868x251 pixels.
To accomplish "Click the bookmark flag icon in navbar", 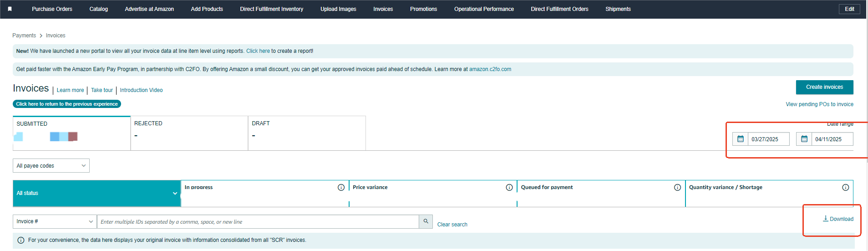I will (10, 9).
